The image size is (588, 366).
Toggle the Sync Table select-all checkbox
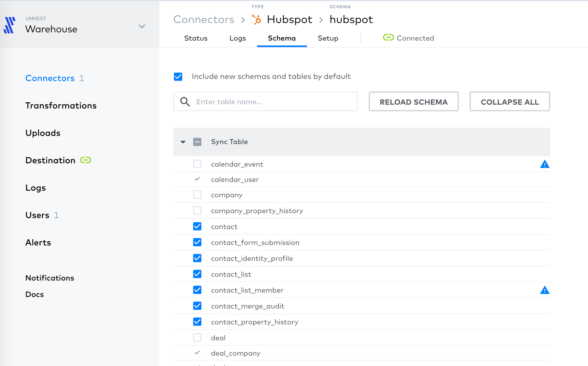pos(197,142)
